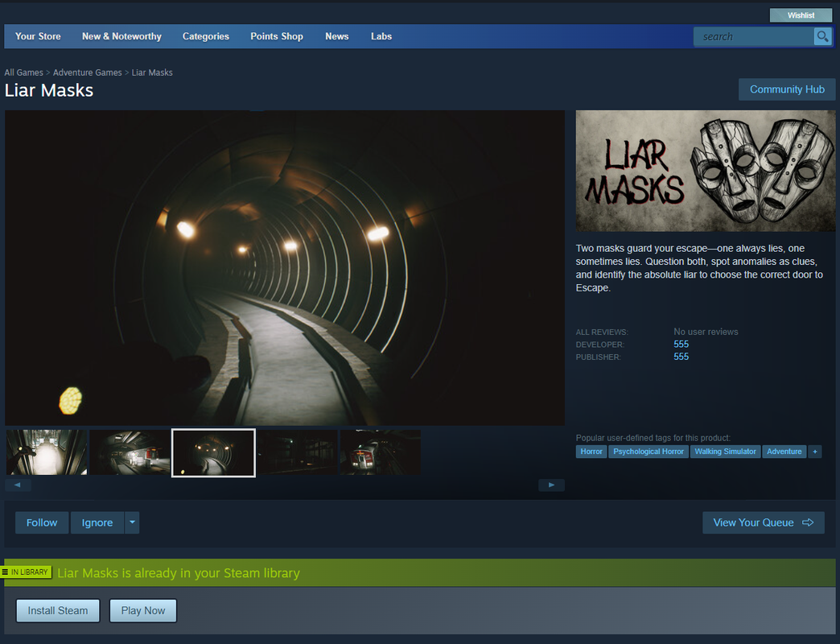This screenshot has width=840, height=644.
Task: Go to Points Shop
Action: tap(277, 36)
